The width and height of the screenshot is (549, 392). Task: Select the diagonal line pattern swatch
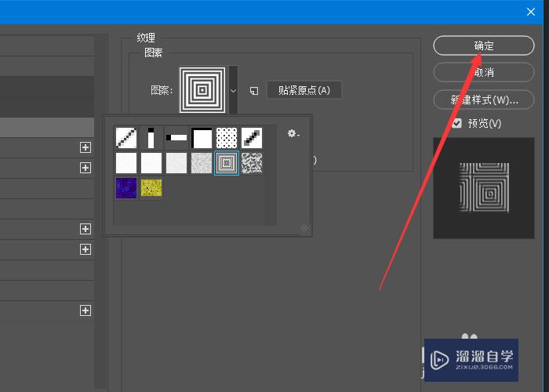coord(126,137)
